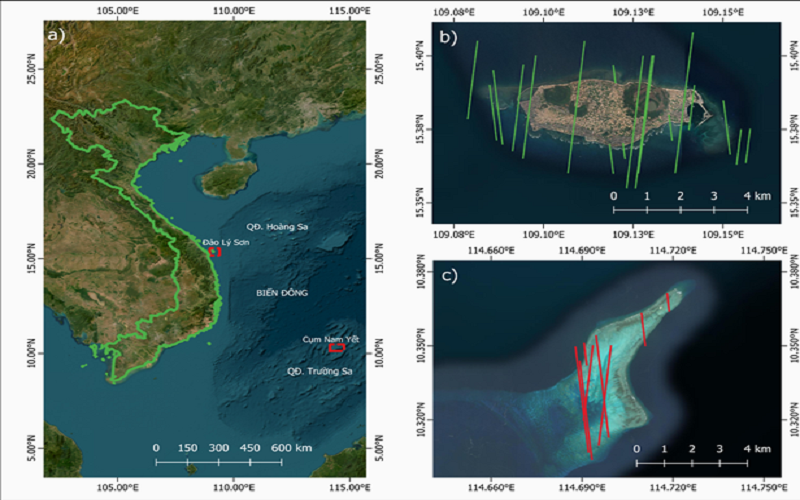This screenshot has width=800, height=500.
Task: Click the cluster of red survey lines in panel c
Action: (x=592, y=393)
